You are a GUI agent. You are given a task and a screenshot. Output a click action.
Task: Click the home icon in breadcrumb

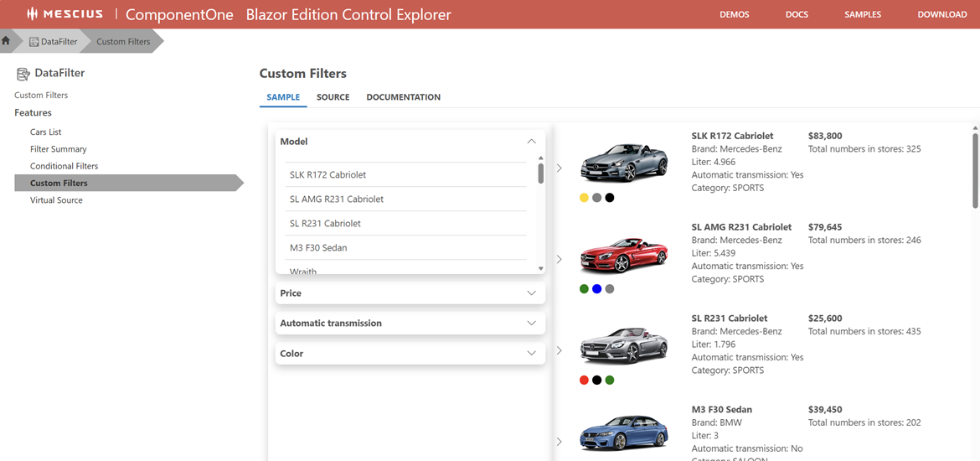pyautogui.click(x=6, y=41)
